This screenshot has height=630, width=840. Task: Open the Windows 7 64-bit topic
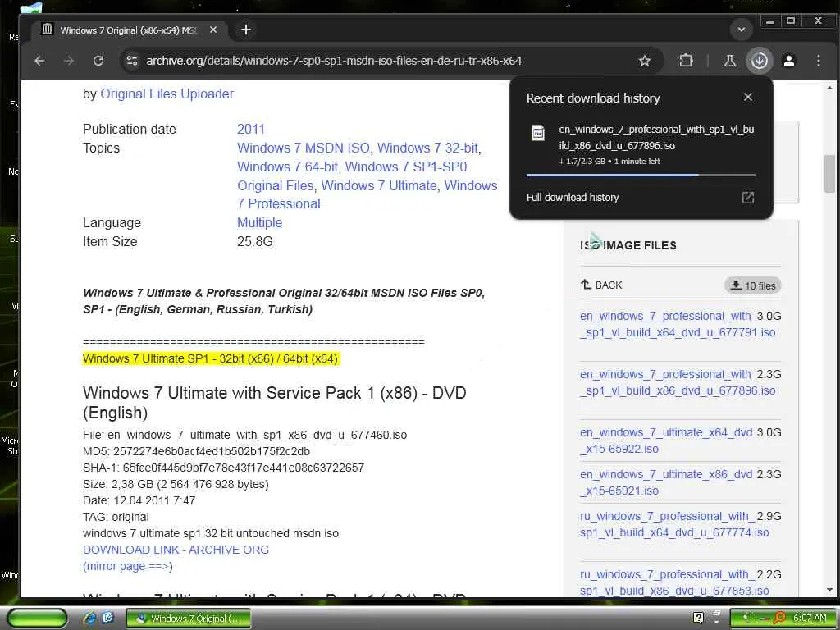(x=287, y=167)
